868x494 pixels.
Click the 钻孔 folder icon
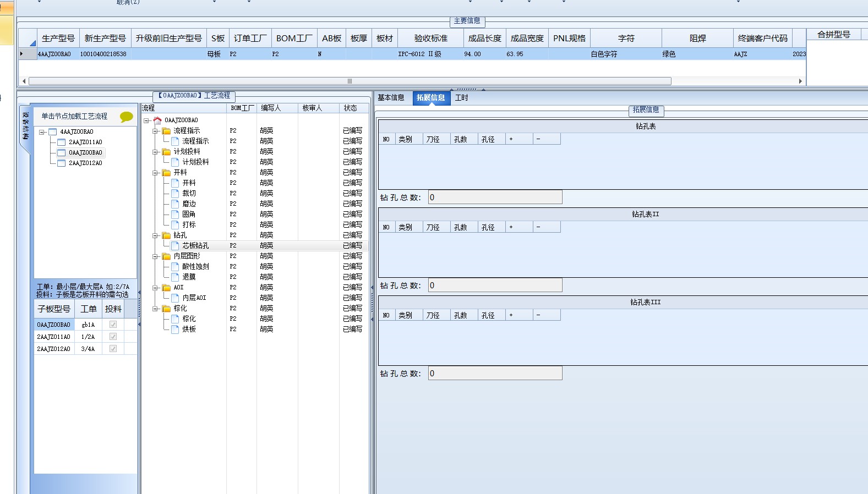[166, 235]
